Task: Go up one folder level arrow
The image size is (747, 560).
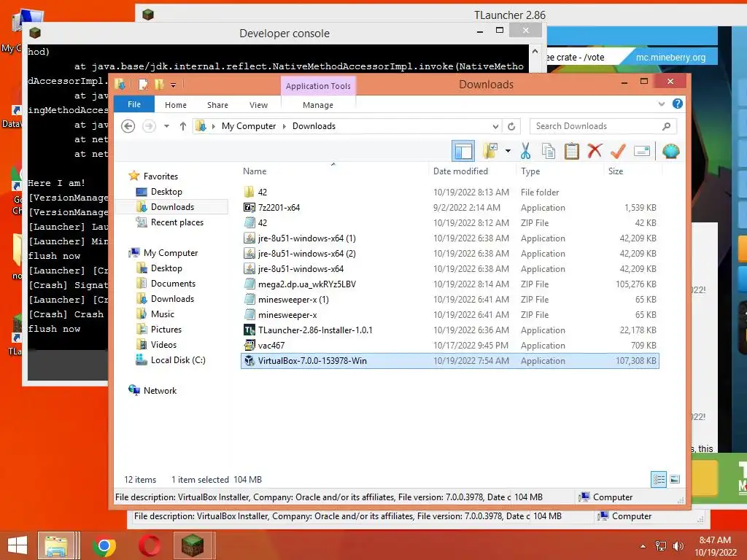Action: coord(183,126)
